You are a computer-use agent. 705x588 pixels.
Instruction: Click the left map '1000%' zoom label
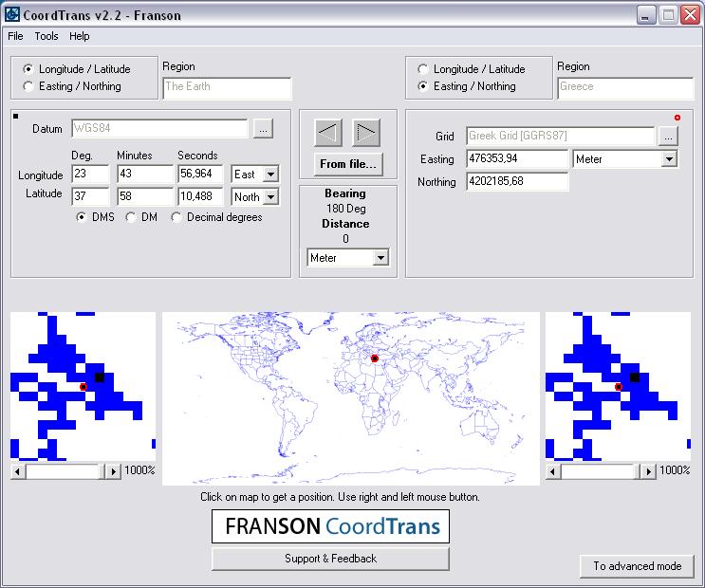click(139, 470)
